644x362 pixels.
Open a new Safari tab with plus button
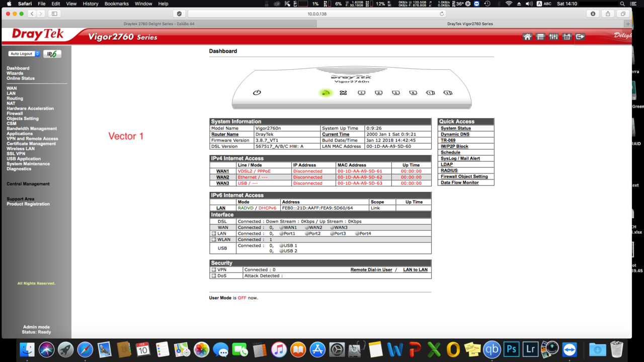point(627,24)
